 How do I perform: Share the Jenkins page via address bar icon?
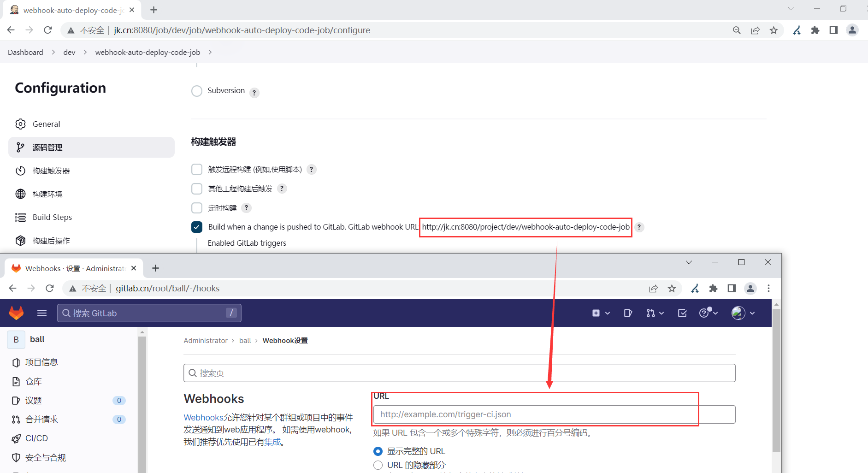click(x=755, y=30)
